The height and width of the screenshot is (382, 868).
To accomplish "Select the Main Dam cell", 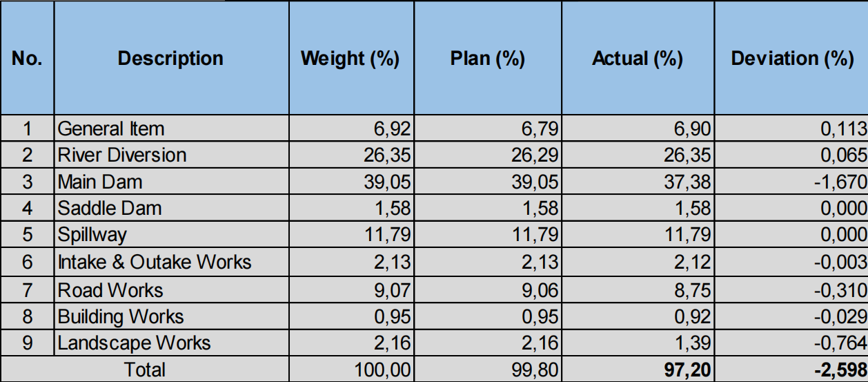I will pos(171,182).
